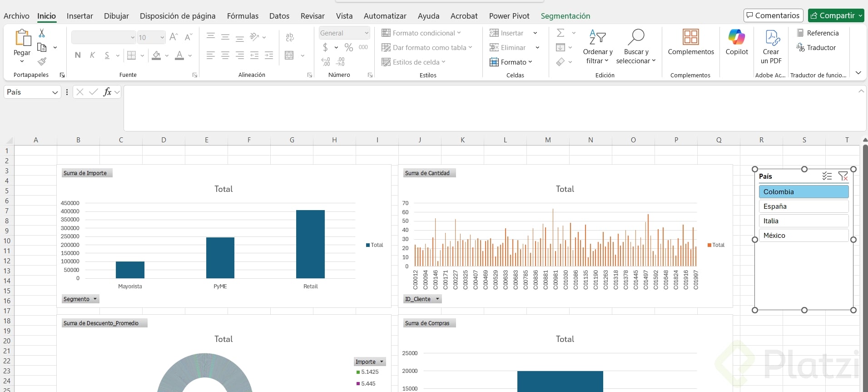
Task: Open Buscar y seleccionar magnifier tool
Action: (636, 37)
